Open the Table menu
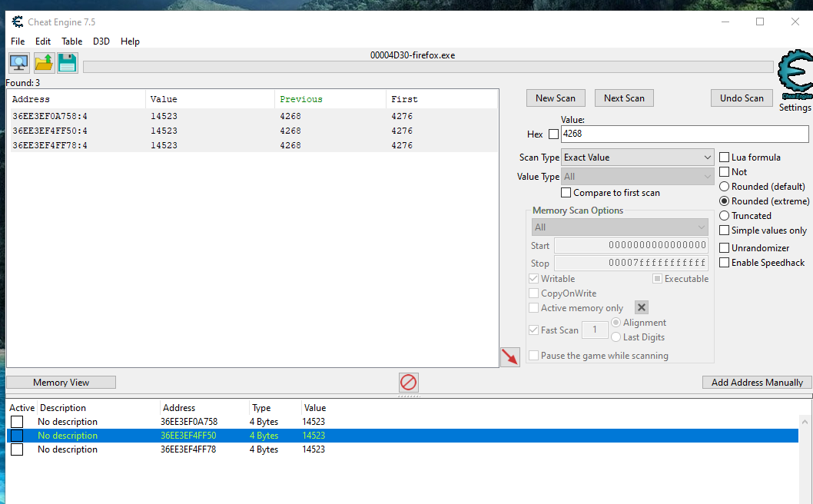The width and height of the screenshot is (813, 504). pos(71,41)
